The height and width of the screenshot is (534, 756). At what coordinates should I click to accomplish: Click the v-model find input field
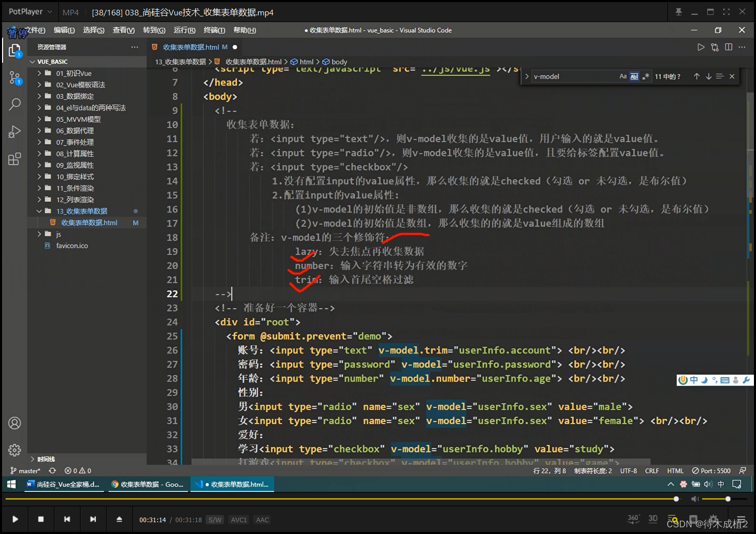(574, 76)
